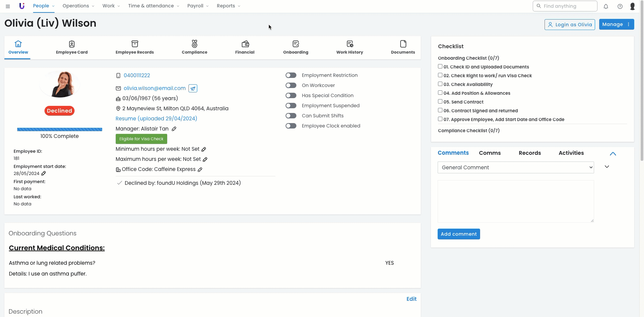
Task: Click the Add comment button
Action: click(x=459, y=234)
